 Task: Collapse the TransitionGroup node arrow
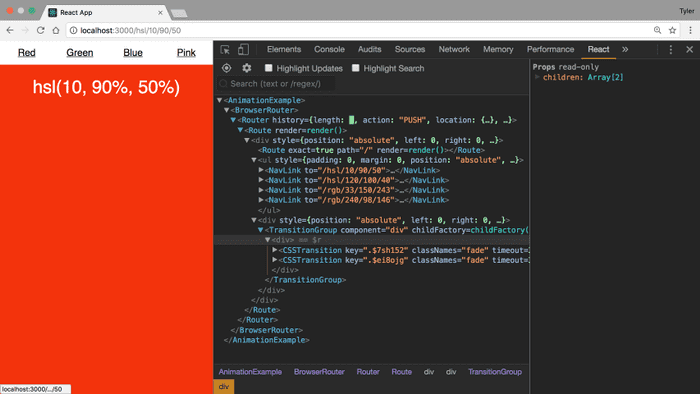(260, 230)
